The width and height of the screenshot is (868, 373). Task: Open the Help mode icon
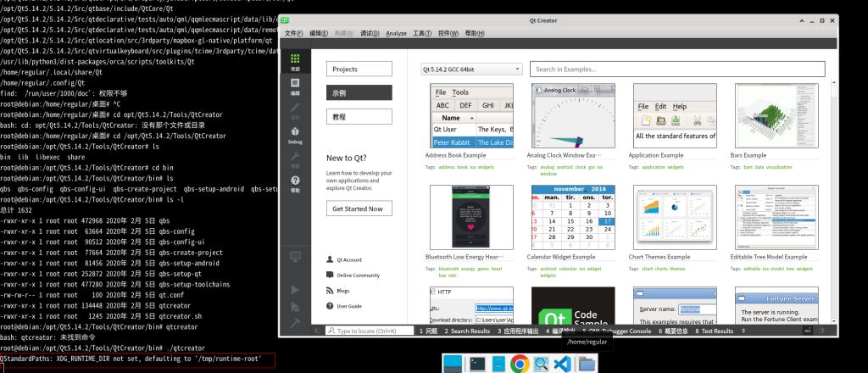(295, 182)
